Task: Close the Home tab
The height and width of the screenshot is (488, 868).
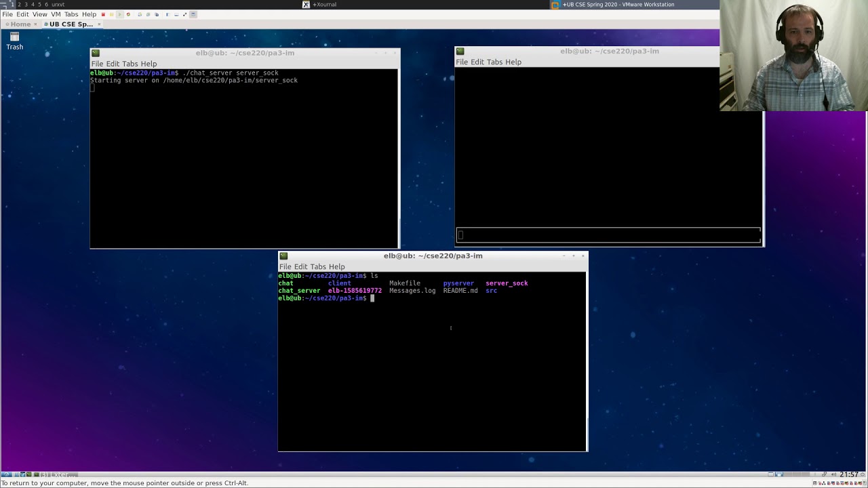Action: [35, 24]
